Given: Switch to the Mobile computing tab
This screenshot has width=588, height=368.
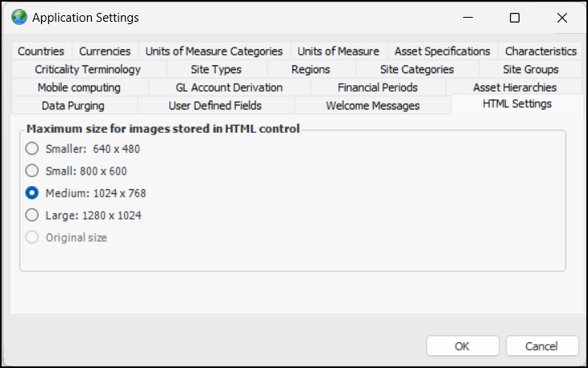Looking at the screenshot, I should click(79, 87).
